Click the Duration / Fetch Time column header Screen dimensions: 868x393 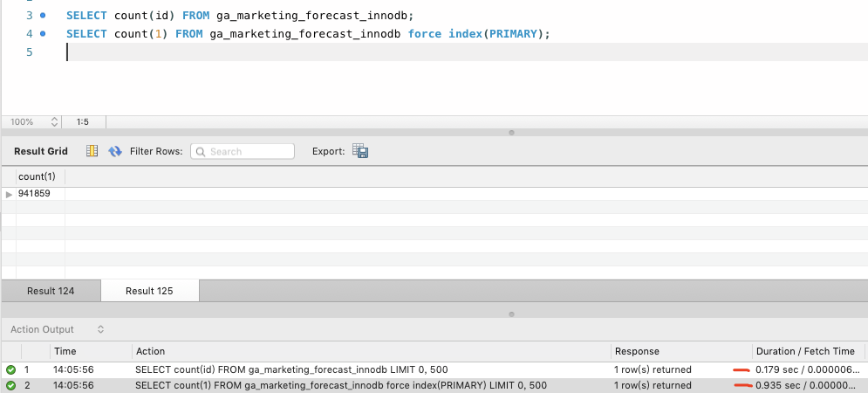(805, 351)
